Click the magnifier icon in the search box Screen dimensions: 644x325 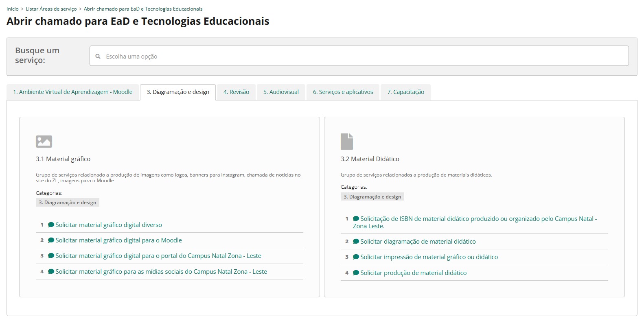pyautogui.click(x=98, y=57)
